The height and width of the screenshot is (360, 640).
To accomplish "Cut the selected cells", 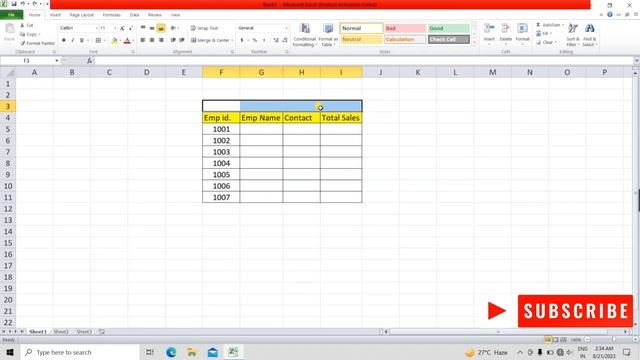I will point(27,25).
